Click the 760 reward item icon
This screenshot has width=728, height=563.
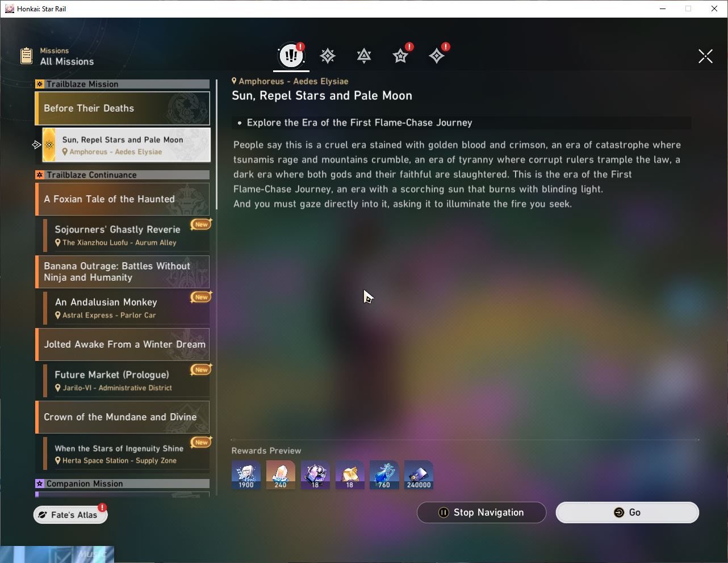pyautogui.click(x=384, y=474)
